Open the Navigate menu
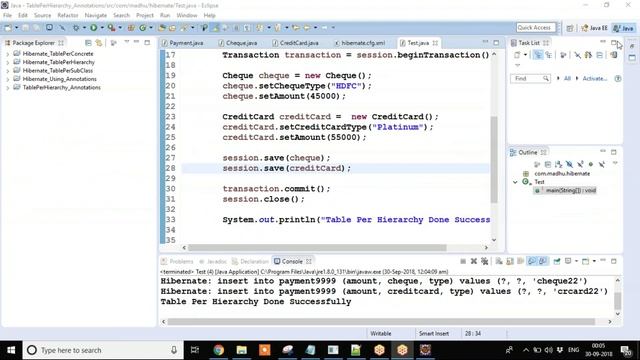 coord(96,15)
